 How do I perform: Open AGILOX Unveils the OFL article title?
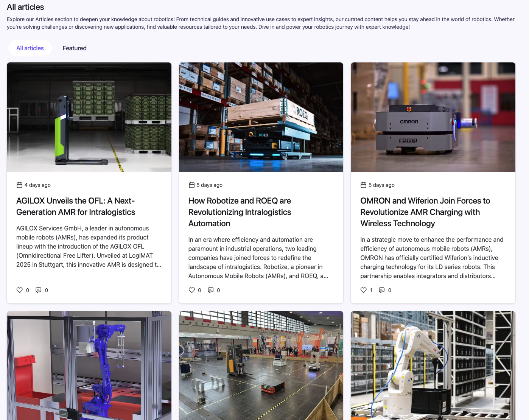(76, 206)
